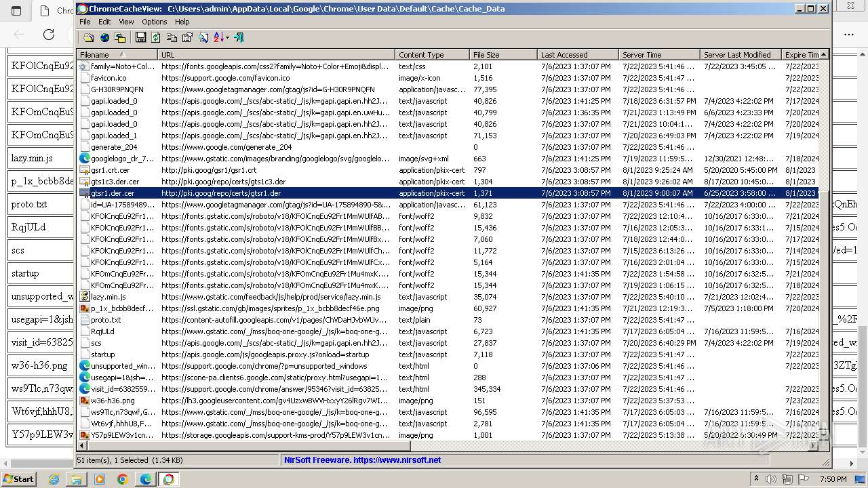Sort by Last Accessed column header

(x=578, y=55)
